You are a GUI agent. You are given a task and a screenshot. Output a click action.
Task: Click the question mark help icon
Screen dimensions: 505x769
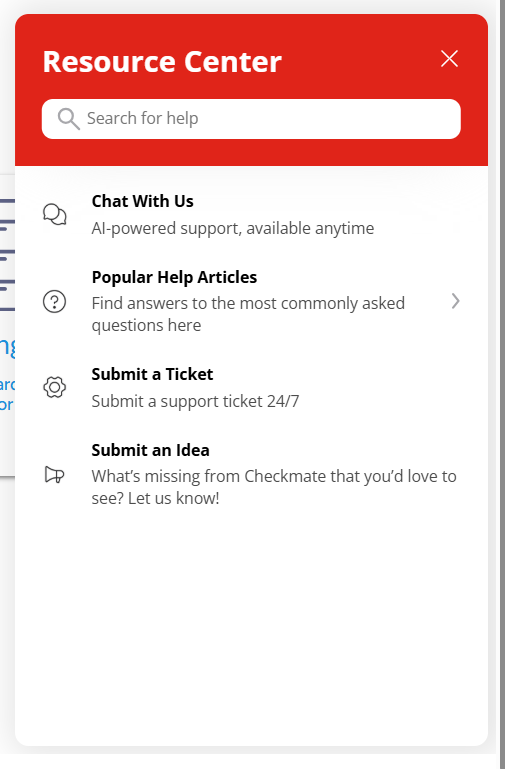point(54,301)
